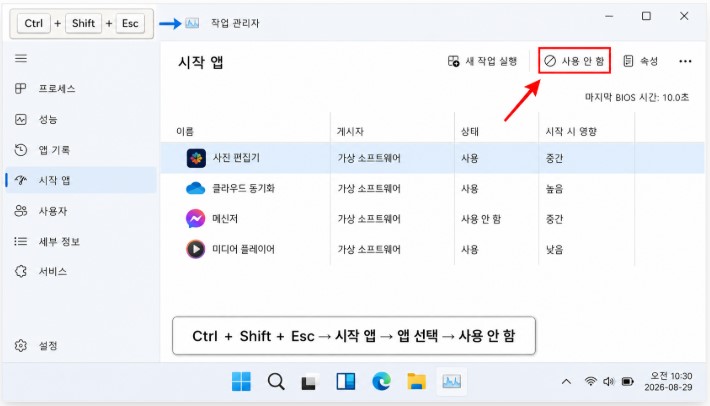Minimize the 작업 관리자 window
This screenshot has height=406, width=710.
point(609,16)
